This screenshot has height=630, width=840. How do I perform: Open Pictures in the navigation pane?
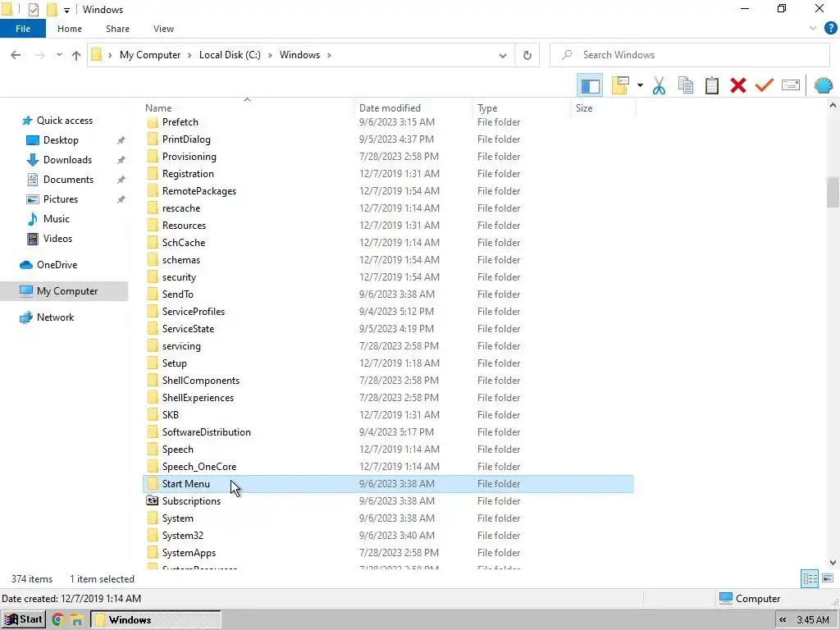click(60, 199)
